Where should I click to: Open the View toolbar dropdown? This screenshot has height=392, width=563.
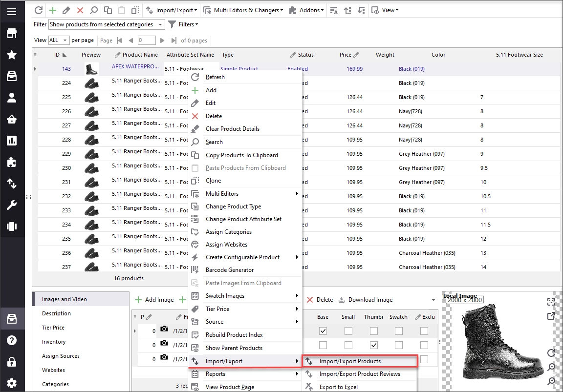(385, 10)
